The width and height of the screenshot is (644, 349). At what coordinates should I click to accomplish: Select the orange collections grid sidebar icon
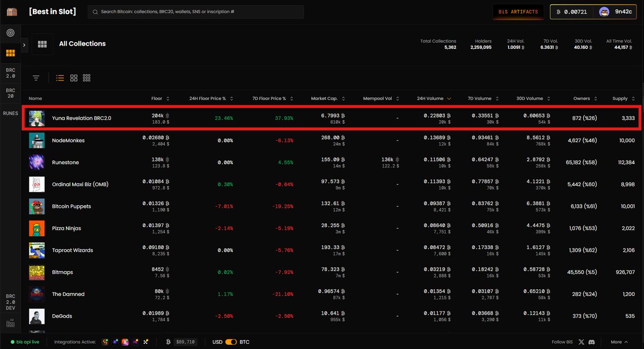point(10,53)
